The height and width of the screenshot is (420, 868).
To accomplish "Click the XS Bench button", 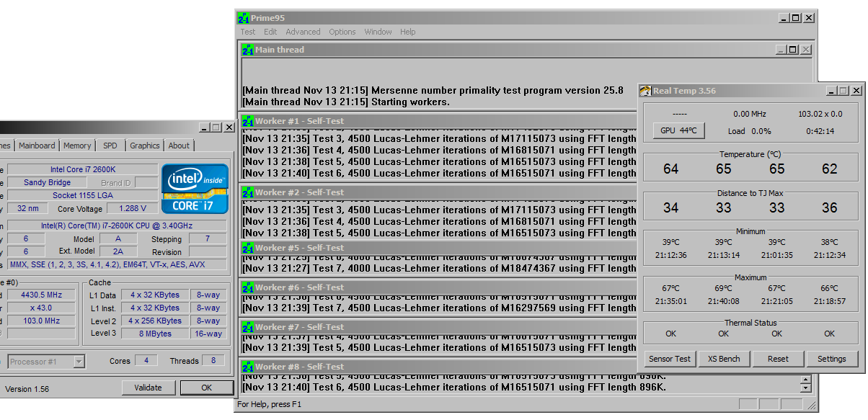I will point(724,359).
